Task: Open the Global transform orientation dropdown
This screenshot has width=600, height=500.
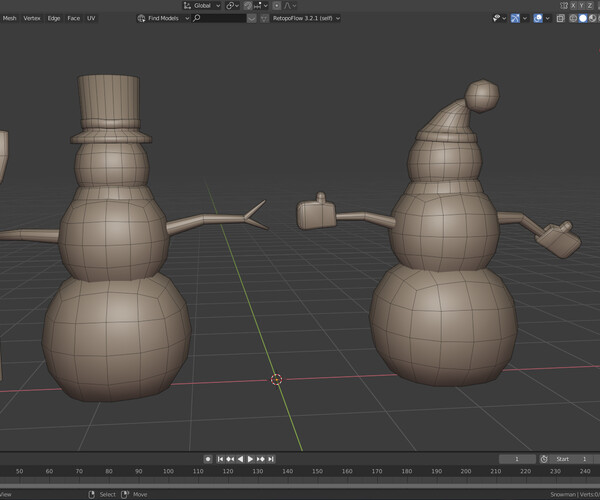Action: pos(203,5)
